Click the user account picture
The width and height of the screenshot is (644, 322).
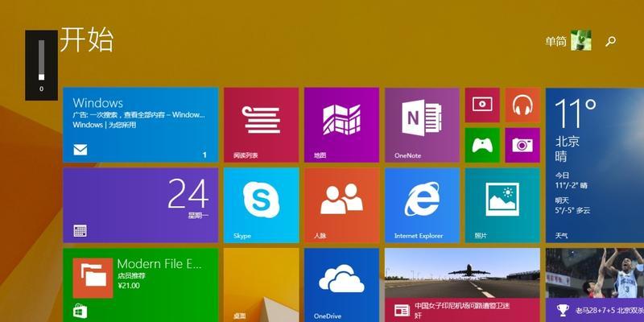(x=580, y=40)
